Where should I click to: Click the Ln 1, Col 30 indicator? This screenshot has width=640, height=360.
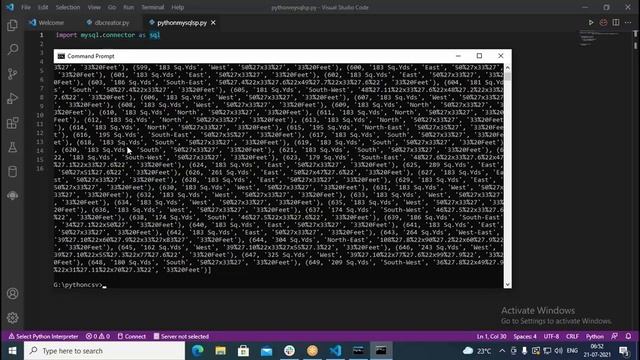tap(491, 336)
